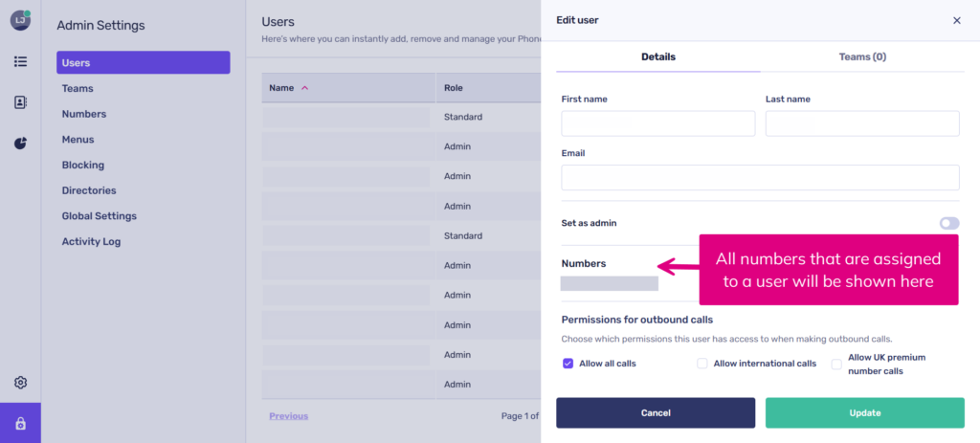The height and width of the screenshot is (443, 980).
Task: Uncheck Allow all calls checkbox
Action: coord(568,364)
